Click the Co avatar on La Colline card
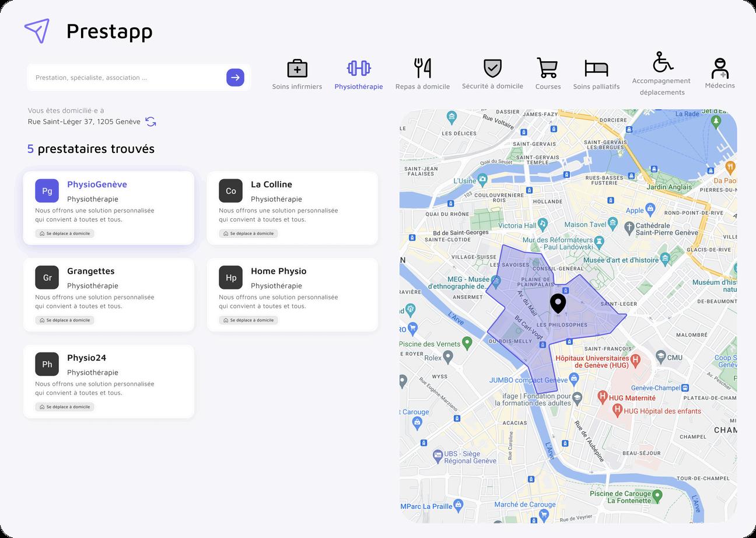The width and height of the screenshot is (756, 538). [x=230, y=191]
